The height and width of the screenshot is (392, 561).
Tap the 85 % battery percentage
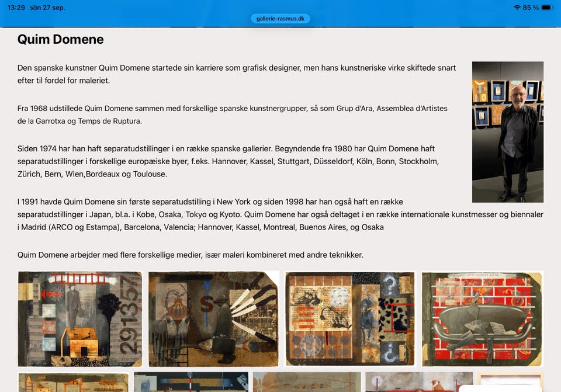[531, 8]
